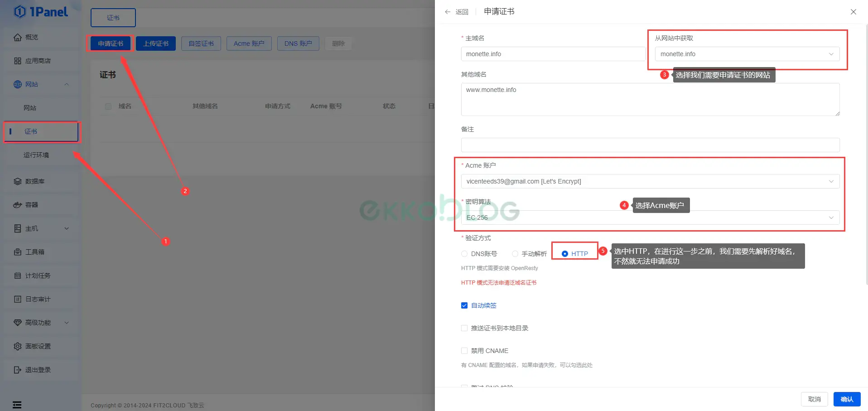This screenshot has height=411, width=868.
Task: Click the 上传证书 button
Action: tap(156, 44)
